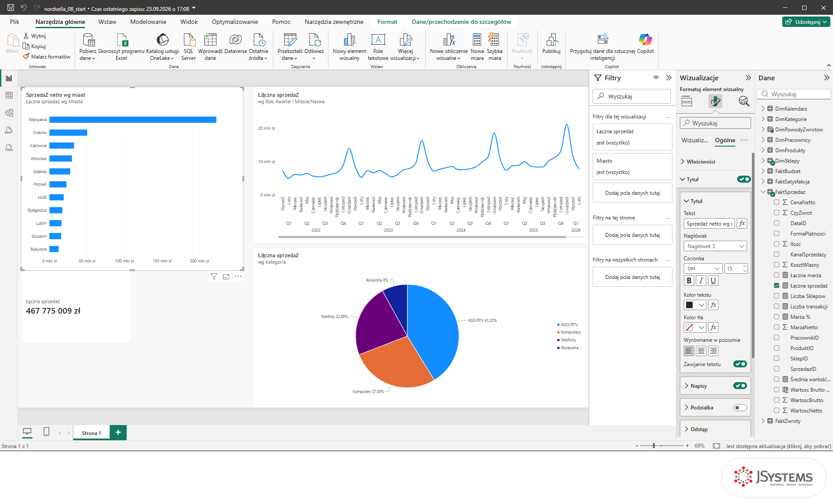Switch to table view in left sidebar
This screenshot has width=833, height=504.
pos(9,95)
